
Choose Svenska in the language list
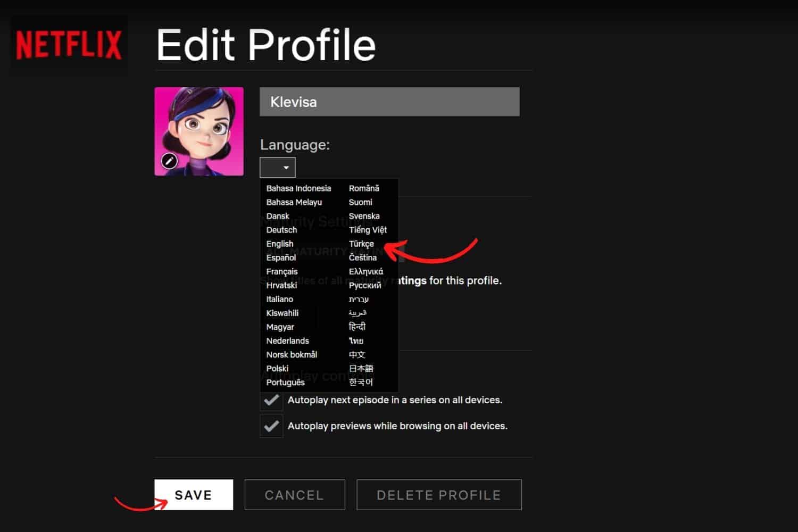tap(364, 216)
